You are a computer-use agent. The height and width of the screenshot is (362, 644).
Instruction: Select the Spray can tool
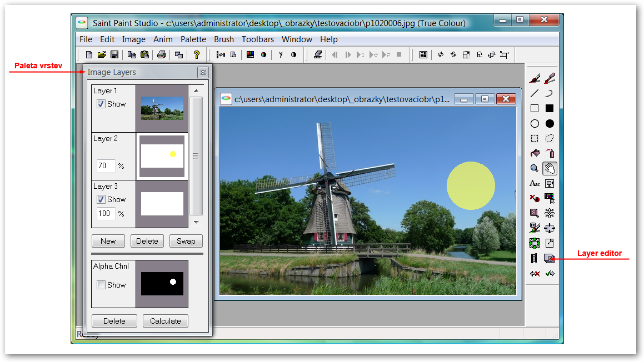550,153
